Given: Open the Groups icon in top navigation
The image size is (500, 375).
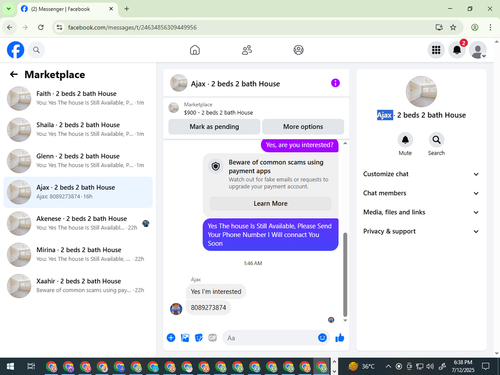Looking at the screenshot, I should tap(298, 50).
